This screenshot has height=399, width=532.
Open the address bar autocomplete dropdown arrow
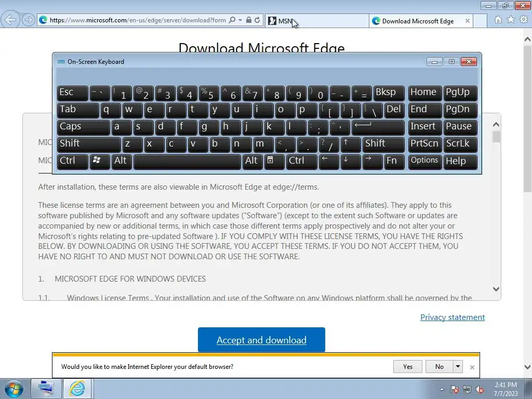(x=240, y=20)
